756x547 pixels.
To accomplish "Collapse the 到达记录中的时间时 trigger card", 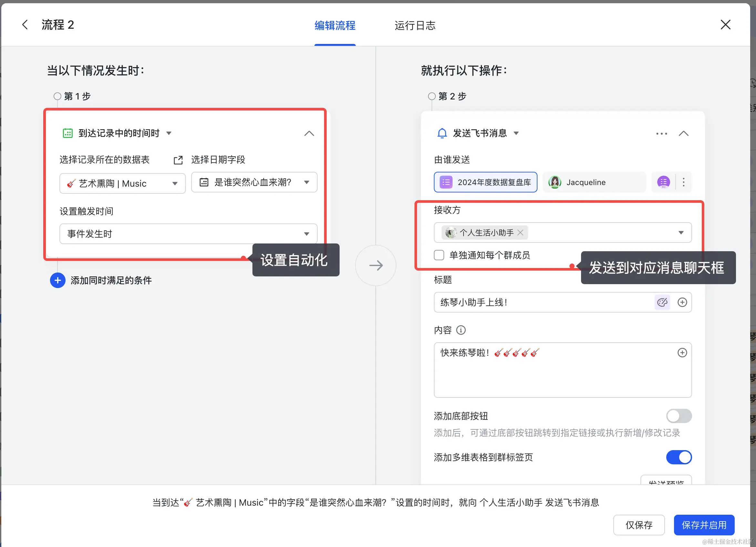I will click(309, 133).
